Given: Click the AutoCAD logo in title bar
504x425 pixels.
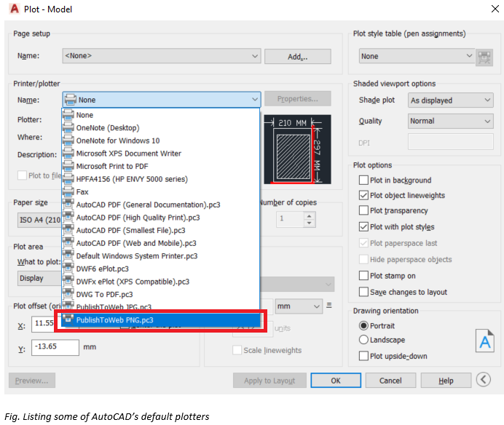Looking at the screenshot, I should (13, 9).
